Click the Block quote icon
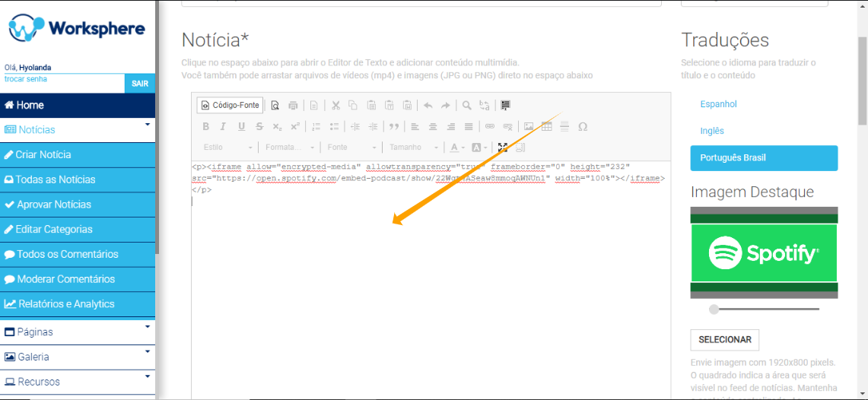This screenshot has height=400, width=868. [394, 127]
